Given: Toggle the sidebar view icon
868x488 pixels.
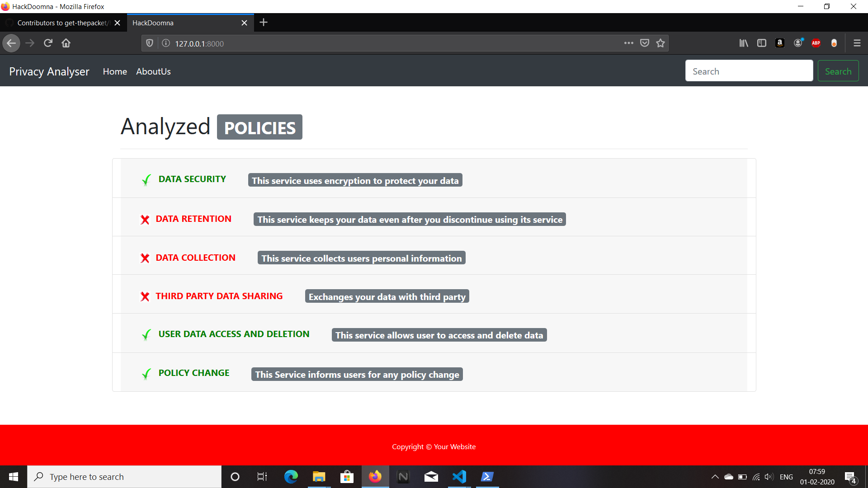Looking at the screenshot, I should [762, 43].
